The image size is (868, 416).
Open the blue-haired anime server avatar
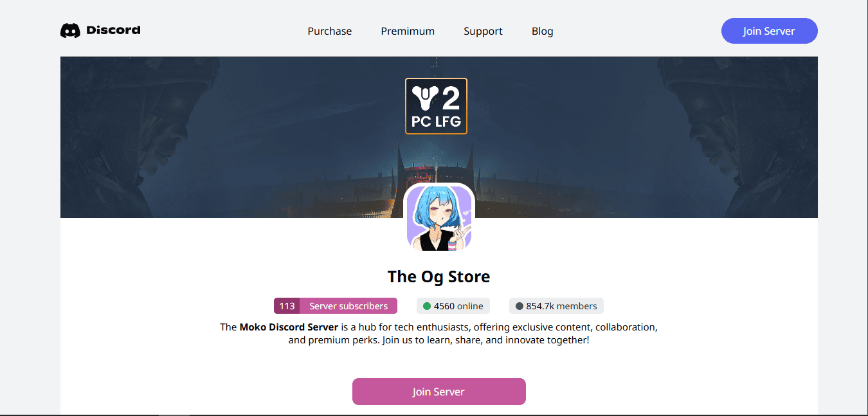(439, 218)
